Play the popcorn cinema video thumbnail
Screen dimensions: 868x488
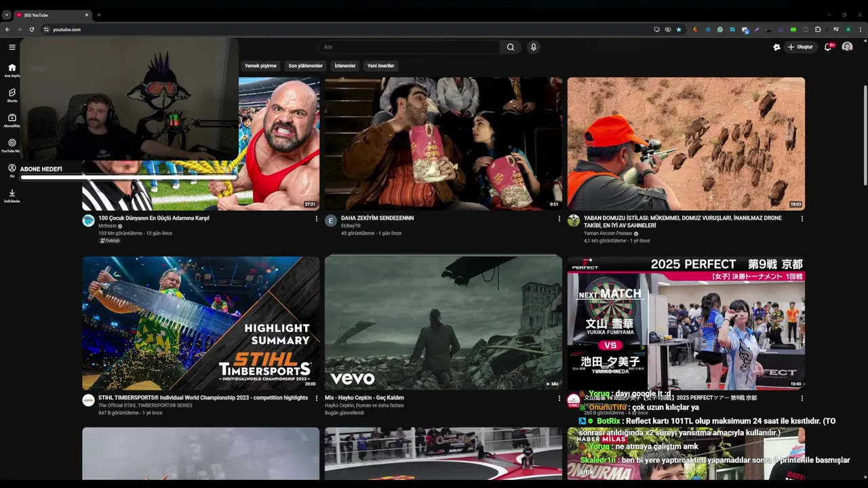coord(443,144)
